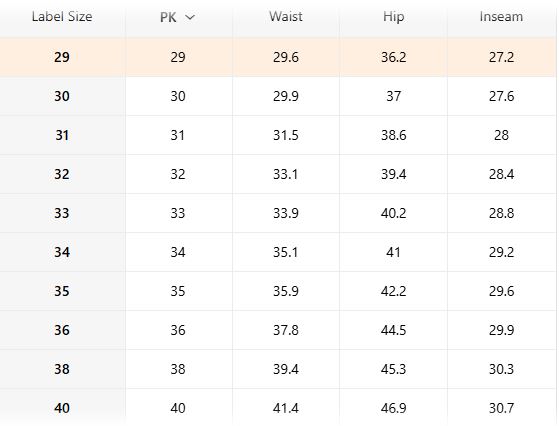Select label size 32 row header
Screen dimensions: 559x426
pyautogui.click(x=62, y=174)
